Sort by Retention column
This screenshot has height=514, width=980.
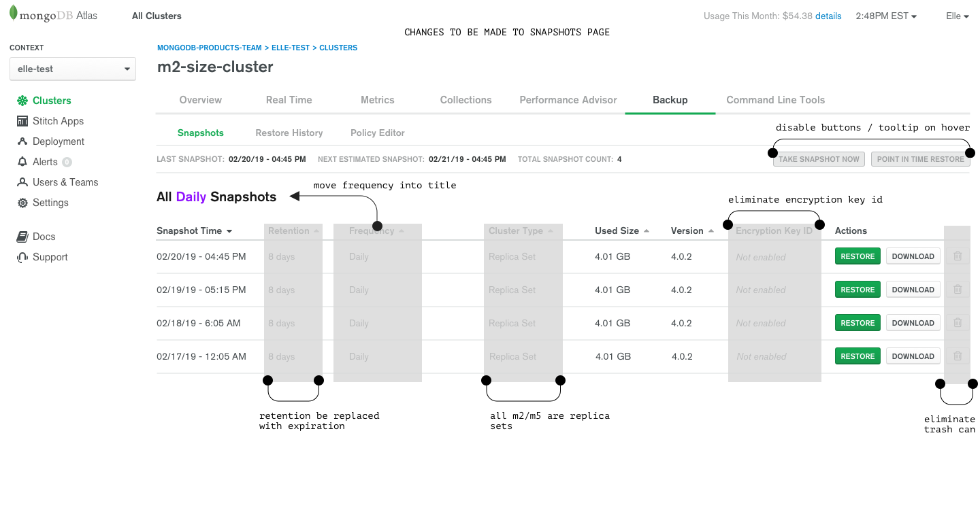pyautogui.click(x=293, y=231)
